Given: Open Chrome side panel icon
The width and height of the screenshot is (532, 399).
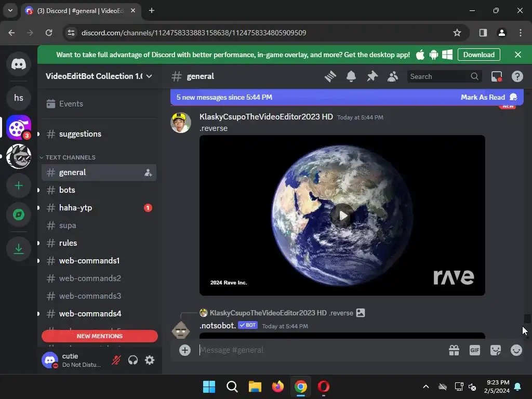Looking at the screenshot, I should tap(483, 33).
